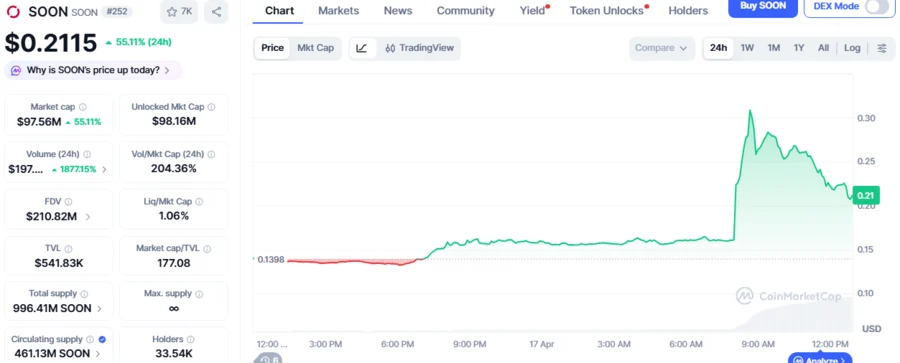Expand Total supply 996.41M SOON chevron
Image resolution: width=900 pixels, height=363 pixels.
pos(99,308)
